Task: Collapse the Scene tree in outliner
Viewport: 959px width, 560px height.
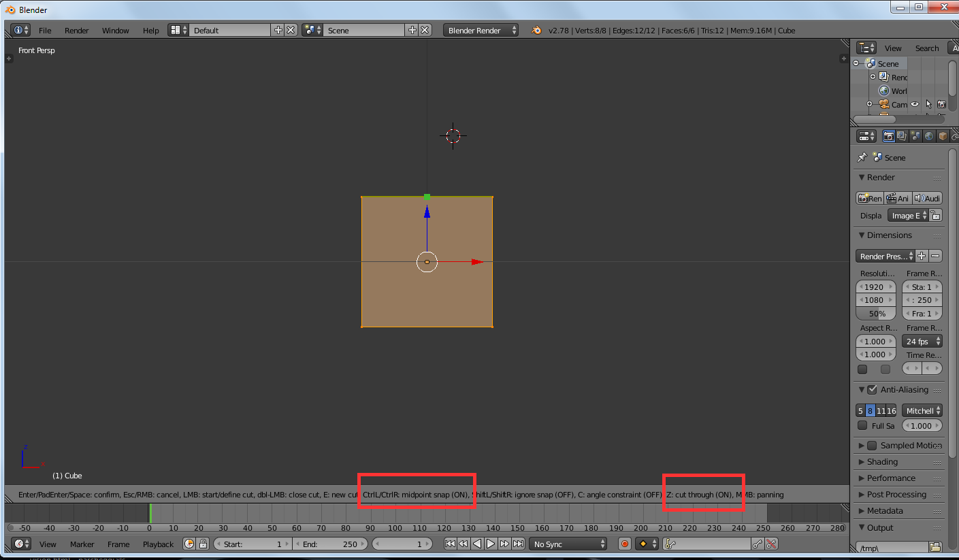Action: click(856, 63)
